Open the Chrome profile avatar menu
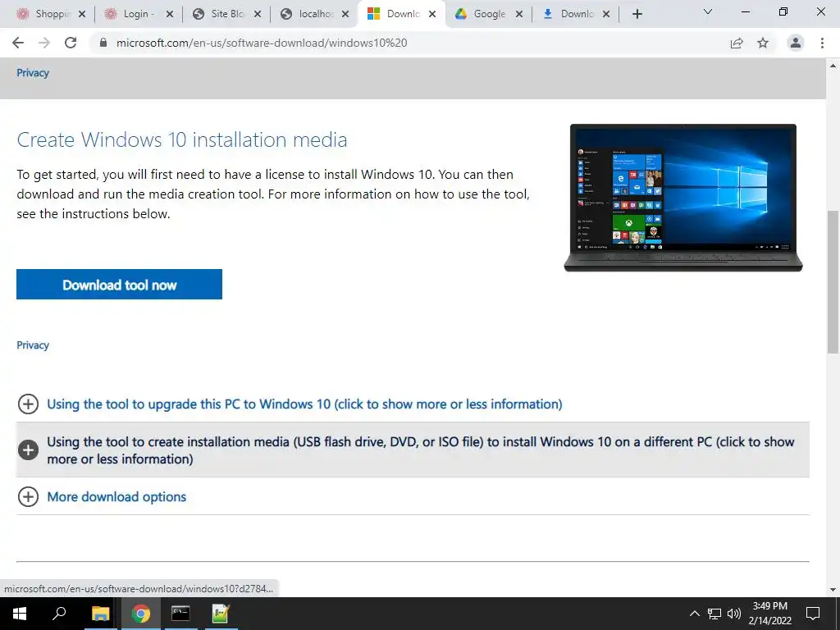 [796, 43]
